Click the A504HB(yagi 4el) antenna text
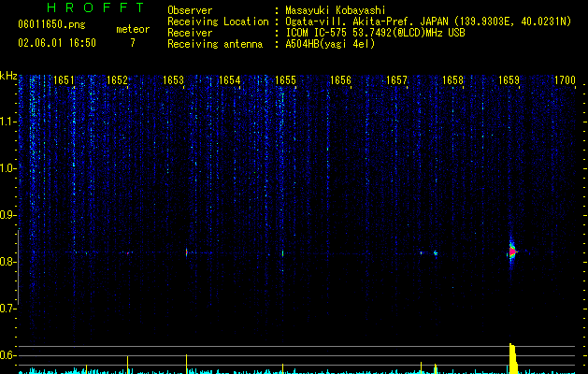 click(x=330, y=44)
